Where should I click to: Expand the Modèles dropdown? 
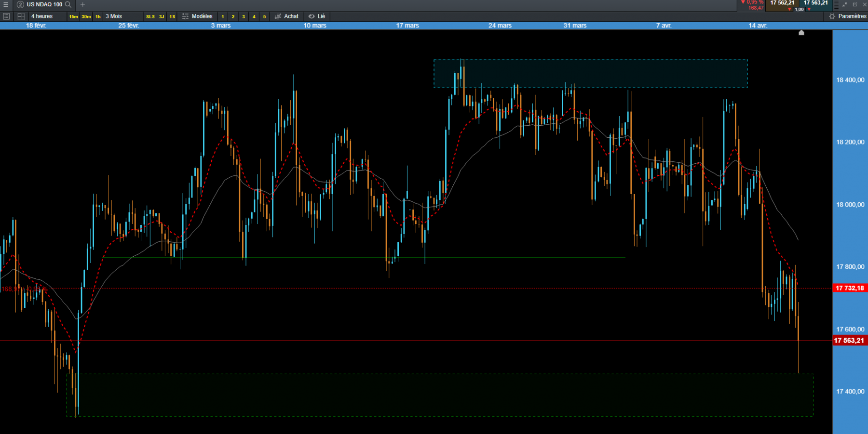[x=202, y=16]
